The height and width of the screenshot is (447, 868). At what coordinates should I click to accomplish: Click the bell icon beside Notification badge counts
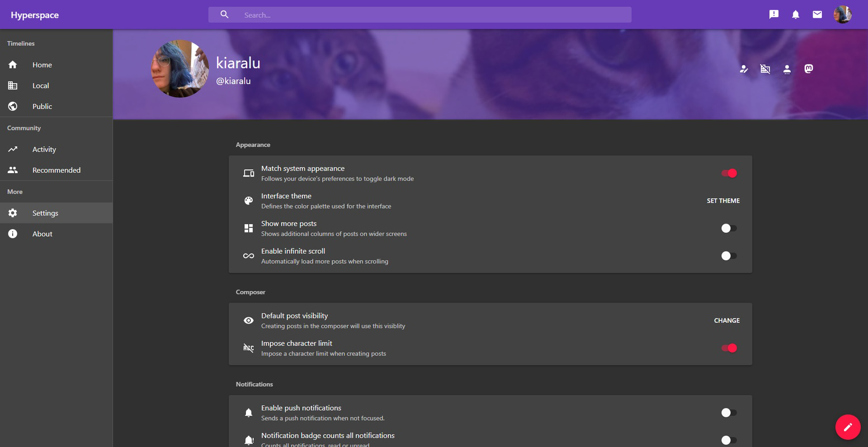(x=249, y=440)
